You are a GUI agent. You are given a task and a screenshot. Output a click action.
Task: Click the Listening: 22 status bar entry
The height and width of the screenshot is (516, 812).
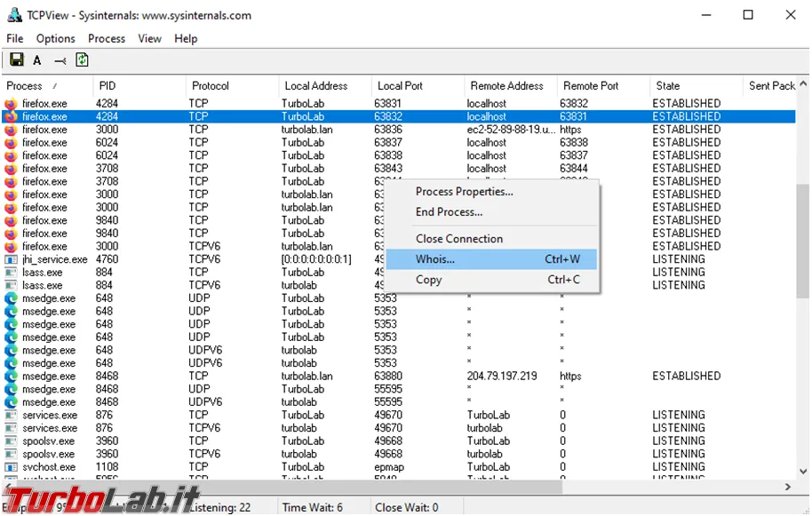click(x=220, y=508)
